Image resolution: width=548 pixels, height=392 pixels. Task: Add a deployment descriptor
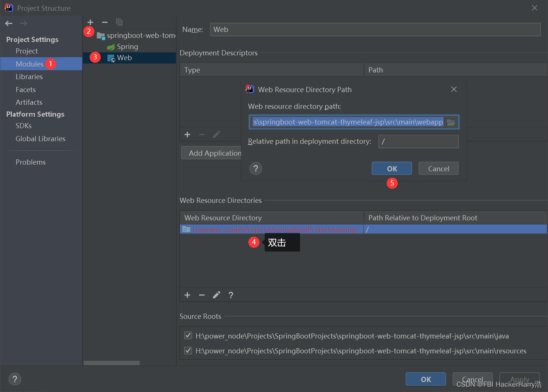click(187, 135)
